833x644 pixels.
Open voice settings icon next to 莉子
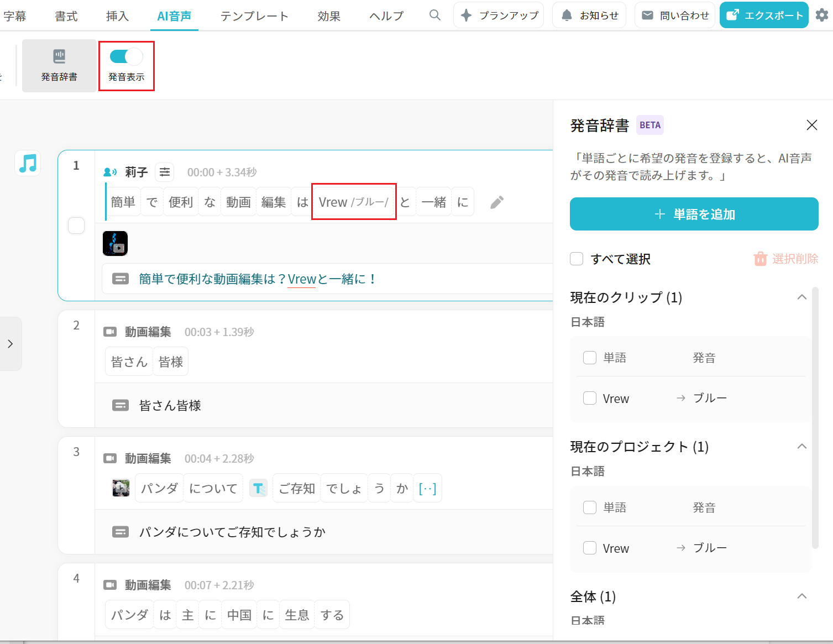pos(165,172)
